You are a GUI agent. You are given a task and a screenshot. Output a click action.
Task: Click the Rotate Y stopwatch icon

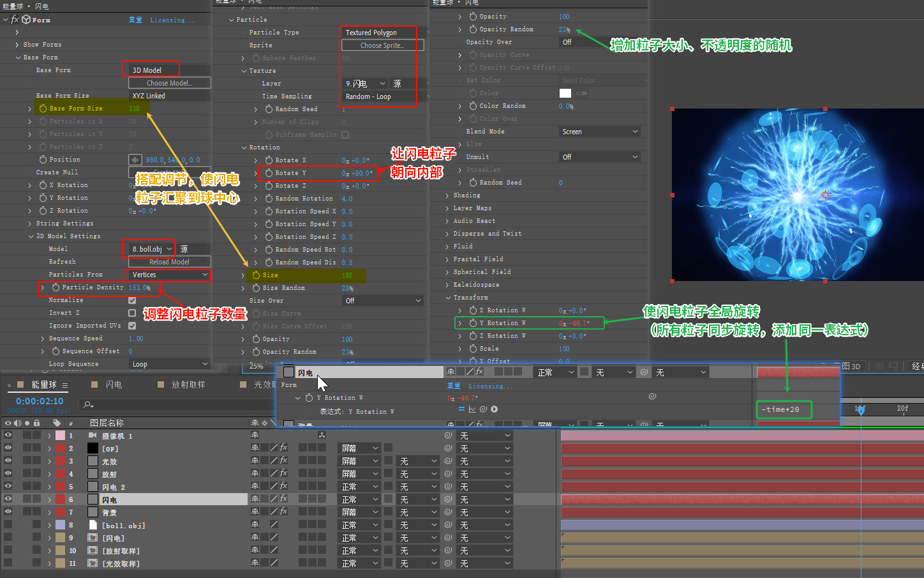269,173
